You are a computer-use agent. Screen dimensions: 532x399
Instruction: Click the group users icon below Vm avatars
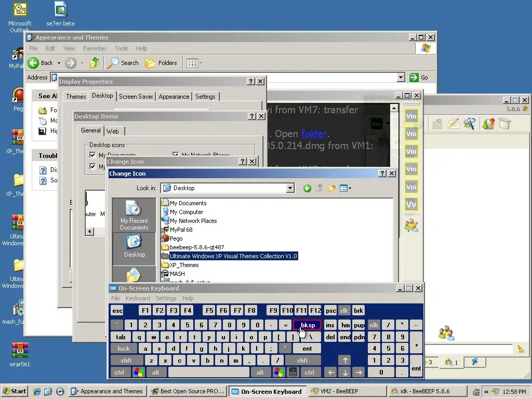(x=411, y=225)
